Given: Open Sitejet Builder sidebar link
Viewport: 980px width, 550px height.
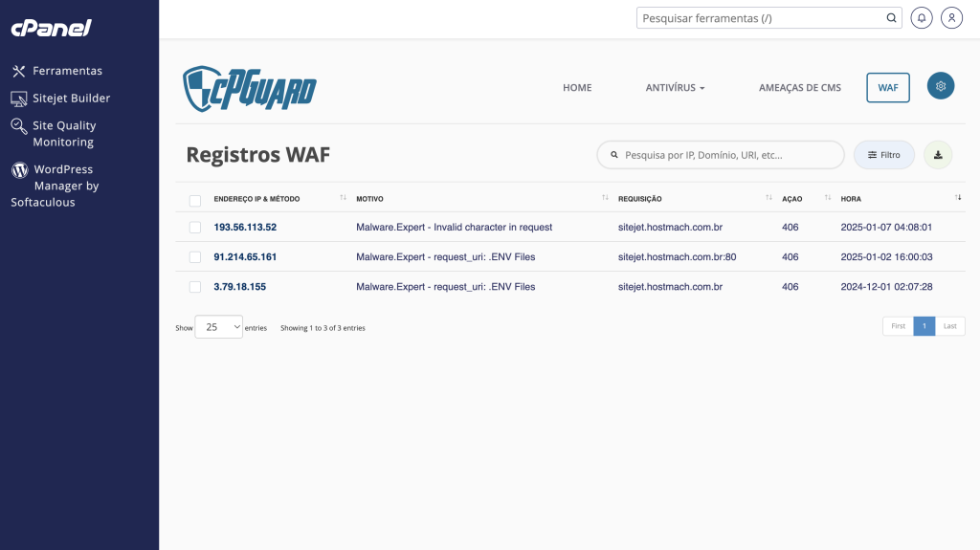Looking at the screenshot, I should pos(71,99).
